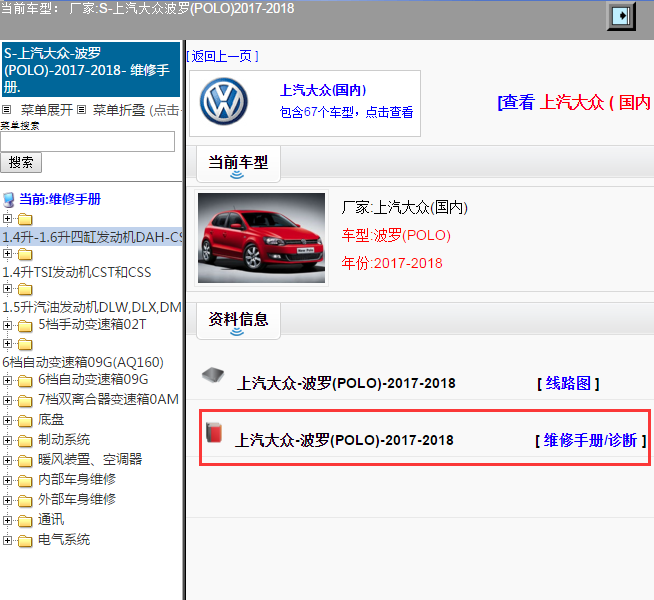Select the 资料信息 tab

coord(238,321)
